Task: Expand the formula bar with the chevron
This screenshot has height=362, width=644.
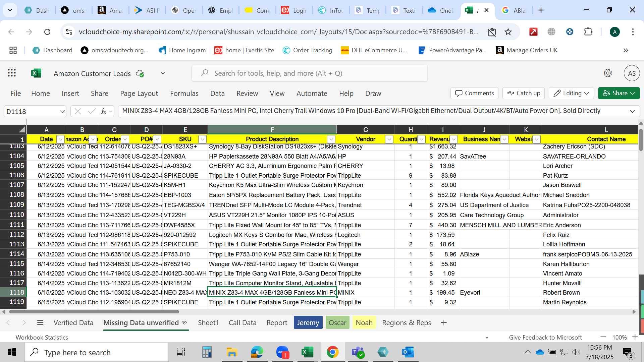Action: coord(633,111)
